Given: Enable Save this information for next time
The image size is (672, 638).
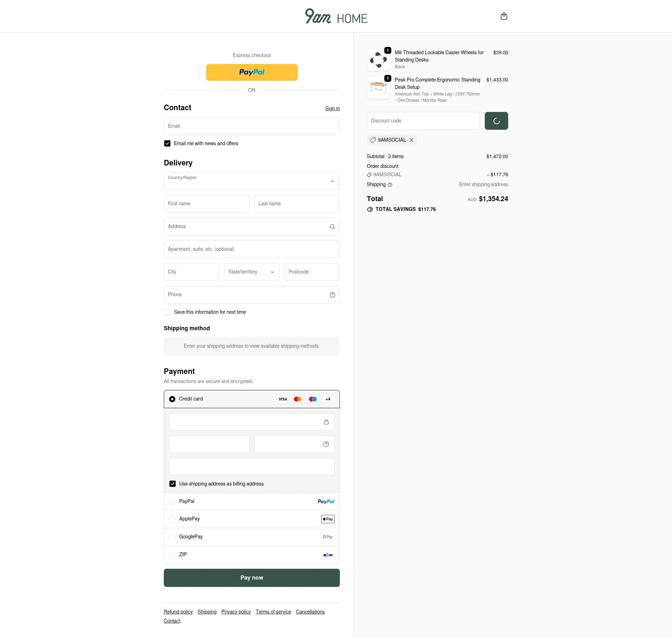Looking at the screenshot, I should [167, 312].
